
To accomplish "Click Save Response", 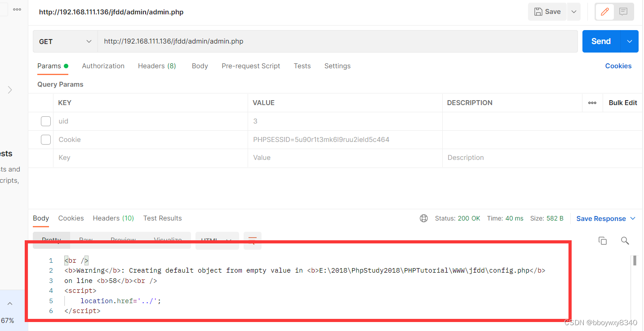I will [601, 219].
